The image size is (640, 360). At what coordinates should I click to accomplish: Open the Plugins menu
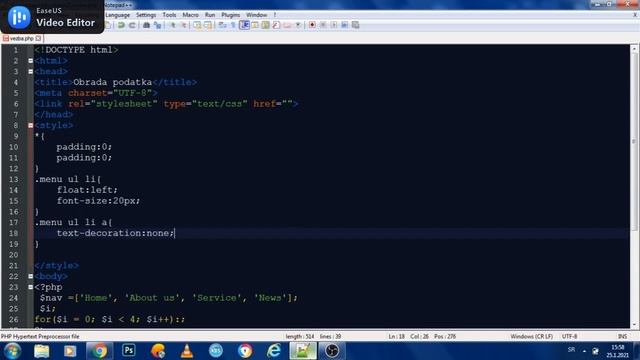pyautogui.click(x=231, y=15)
